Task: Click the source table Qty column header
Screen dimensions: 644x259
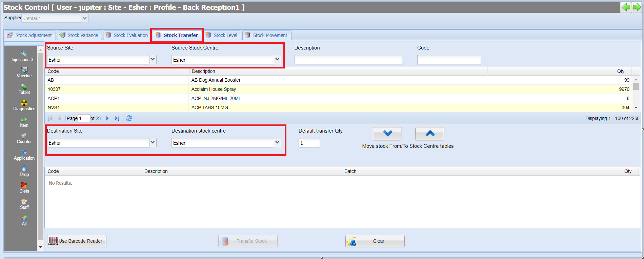Action: click(559, 71)
